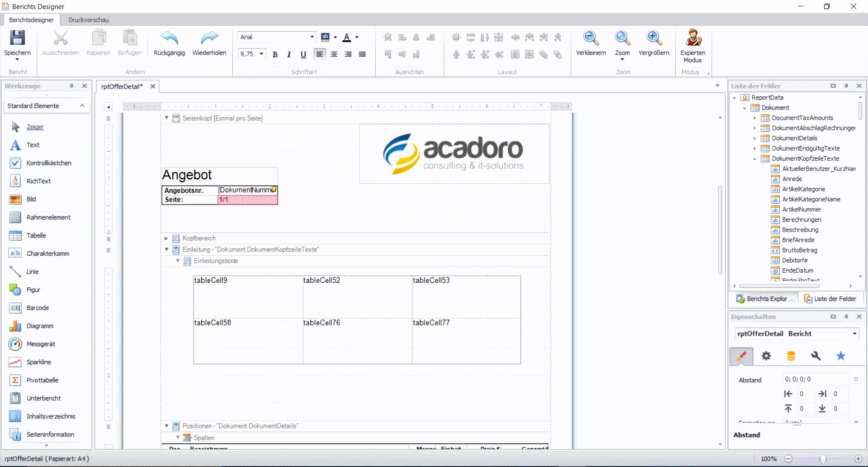This screenshot has width=868, height=467.
Task: Toggle italic text formatting
Action: click(x=289, y=54)
